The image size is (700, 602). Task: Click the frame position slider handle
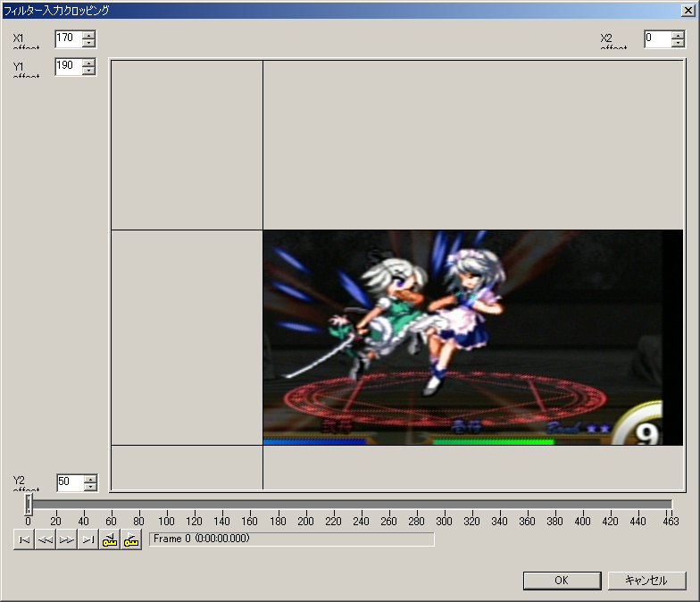pos(28,505)
